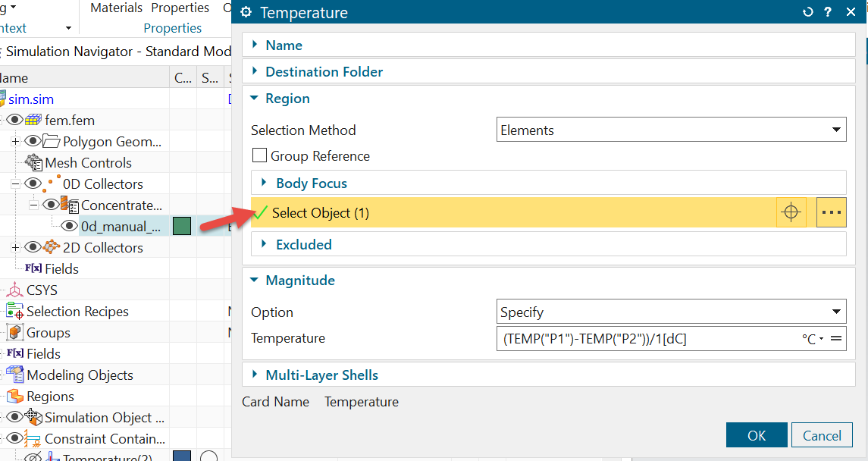This screenshot has height=461, width=868.
Task: Click the Temperature dialog gear icon
Action: (246, 13)
